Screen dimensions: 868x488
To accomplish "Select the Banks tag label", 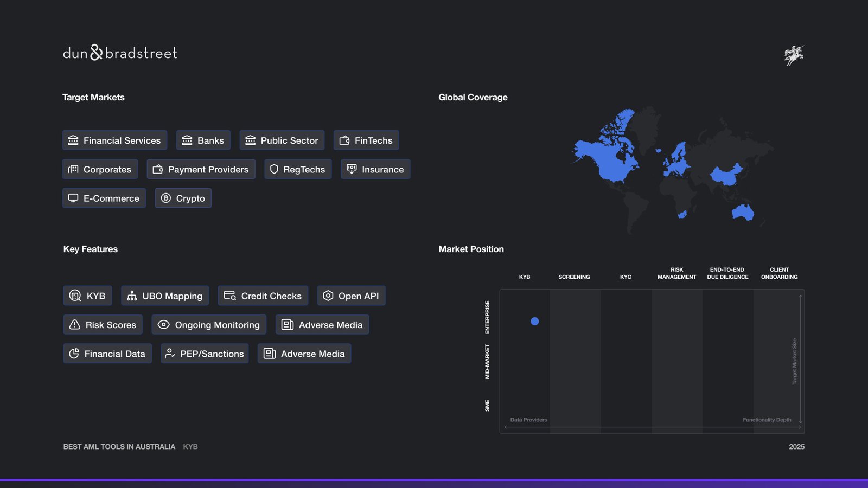I will (210, 140).
